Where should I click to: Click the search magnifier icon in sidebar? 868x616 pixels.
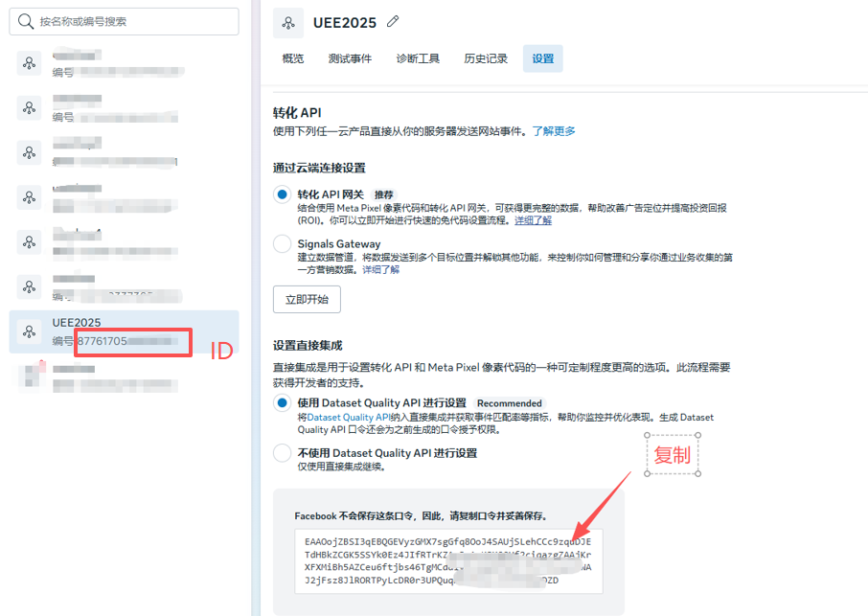(26, 21)
